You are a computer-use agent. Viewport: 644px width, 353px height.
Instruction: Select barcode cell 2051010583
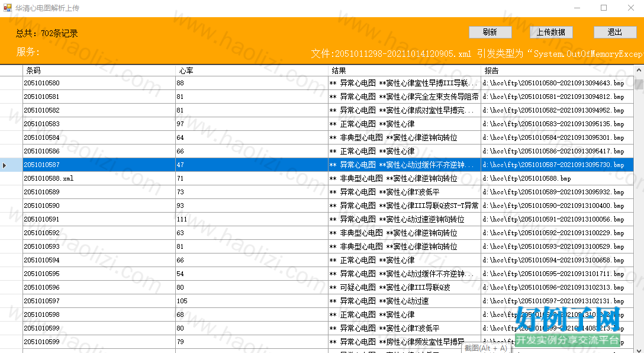click(x=99, y=124)
